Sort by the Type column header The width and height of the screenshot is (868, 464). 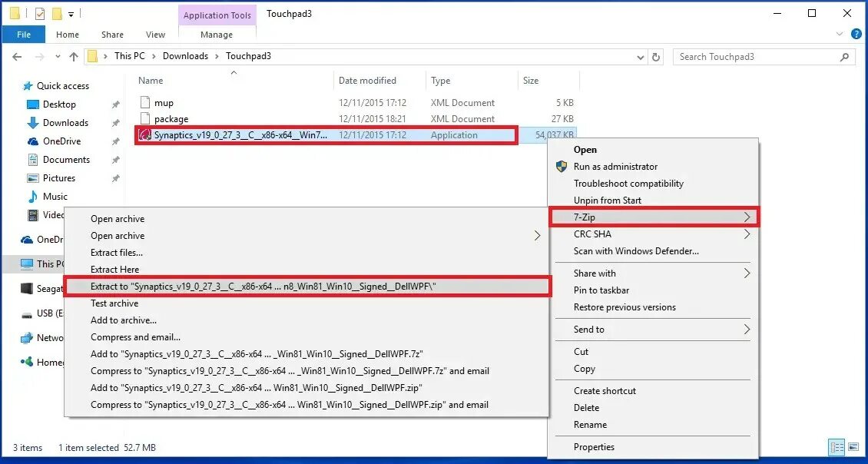click(x=441, y=81)
